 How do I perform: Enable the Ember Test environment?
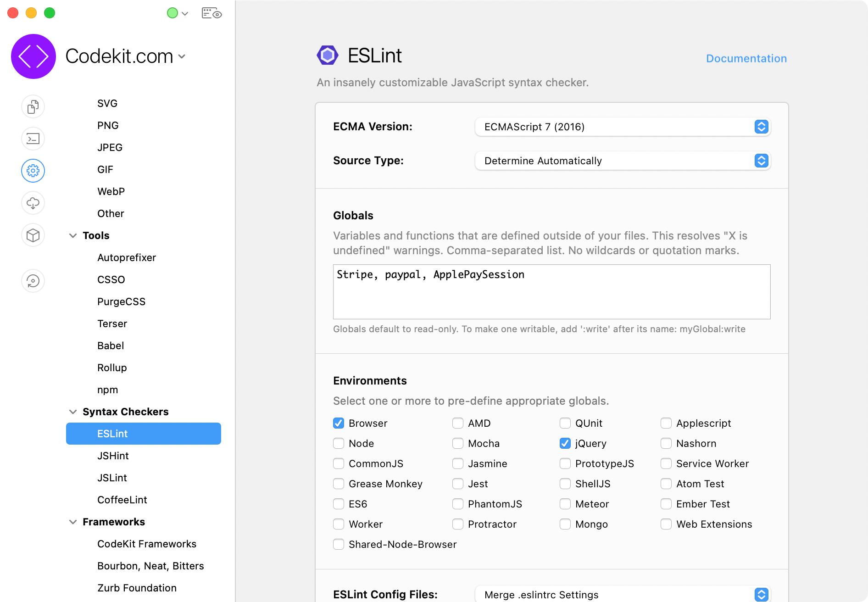click(x=666, y=504)
